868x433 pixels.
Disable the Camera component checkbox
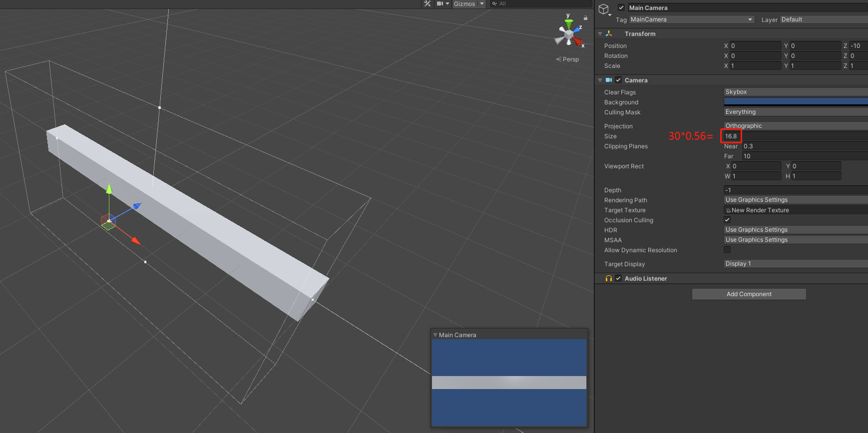(618, 80)
